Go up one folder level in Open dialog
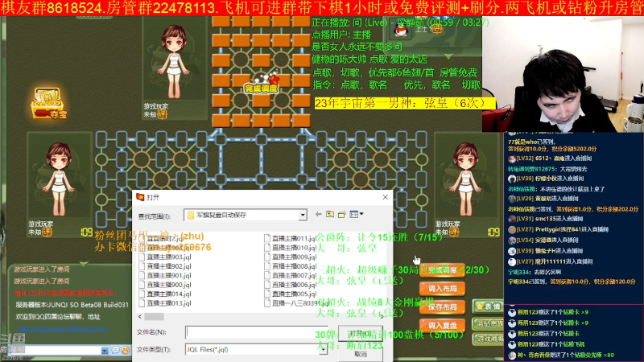 [x=330, y=214]
